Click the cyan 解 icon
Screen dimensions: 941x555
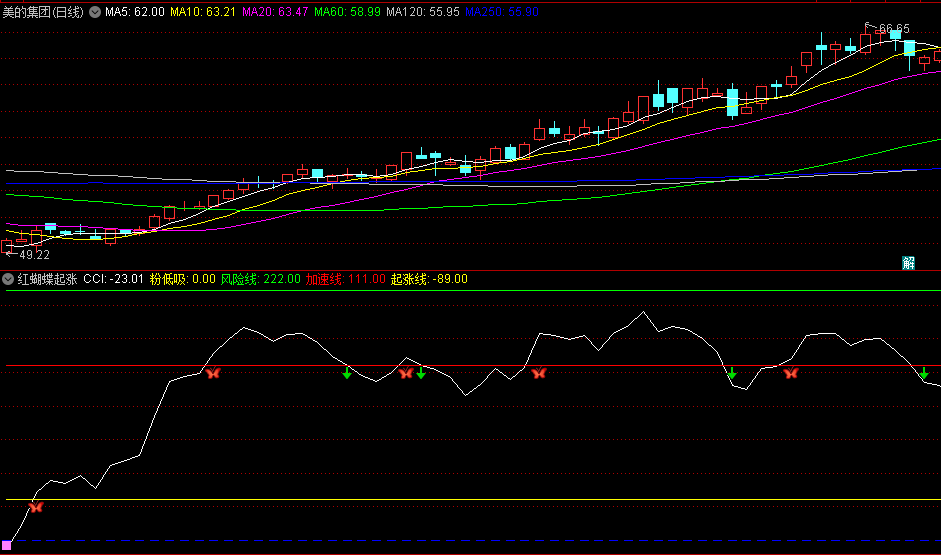(x=909, y=263)
